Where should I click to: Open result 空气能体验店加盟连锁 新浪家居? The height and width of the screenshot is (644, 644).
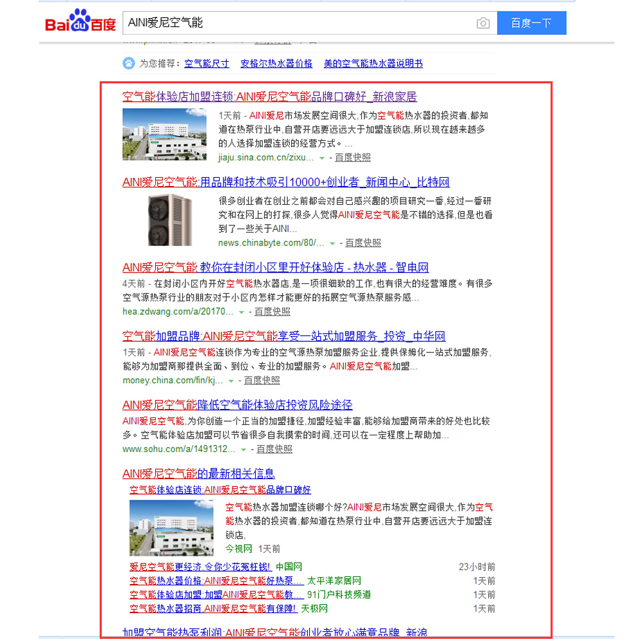[270, 97]
